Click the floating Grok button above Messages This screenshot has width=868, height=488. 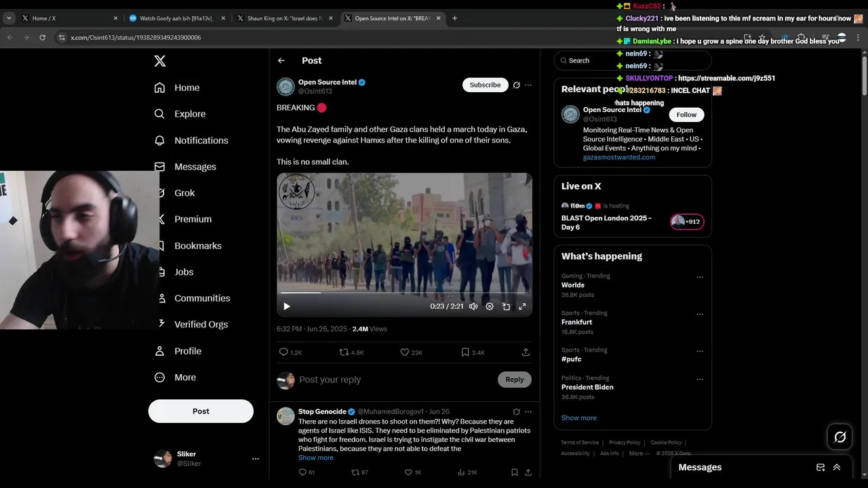(840, 437)
